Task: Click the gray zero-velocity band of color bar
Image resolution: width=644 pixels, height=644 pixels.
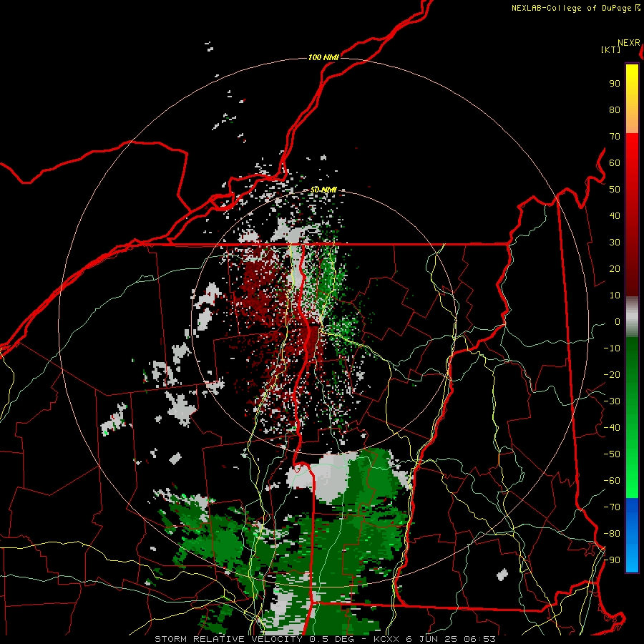Action: [632, 317]
